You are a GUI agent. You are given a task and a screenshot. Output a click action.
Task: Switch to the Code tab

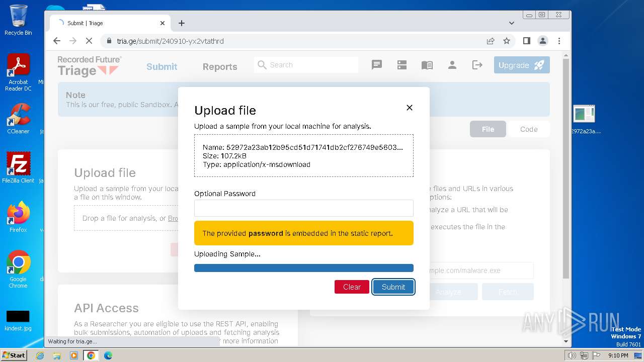click(x=529, y=129)
